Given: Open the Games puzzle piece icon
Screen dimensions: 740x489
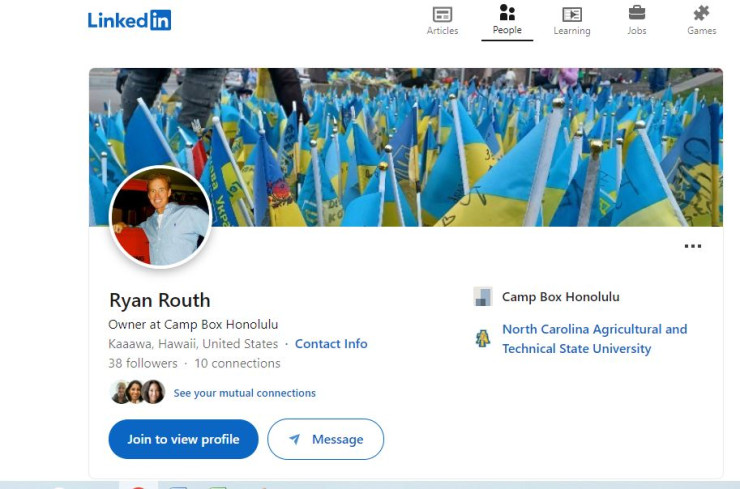Looking at the screenshot, I should coord(701,13).
